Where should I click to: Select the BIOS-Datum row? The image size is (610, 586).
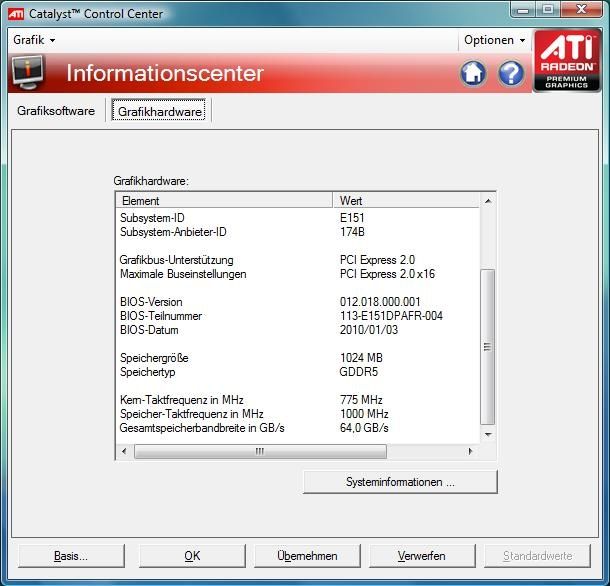tap(298, 330)
